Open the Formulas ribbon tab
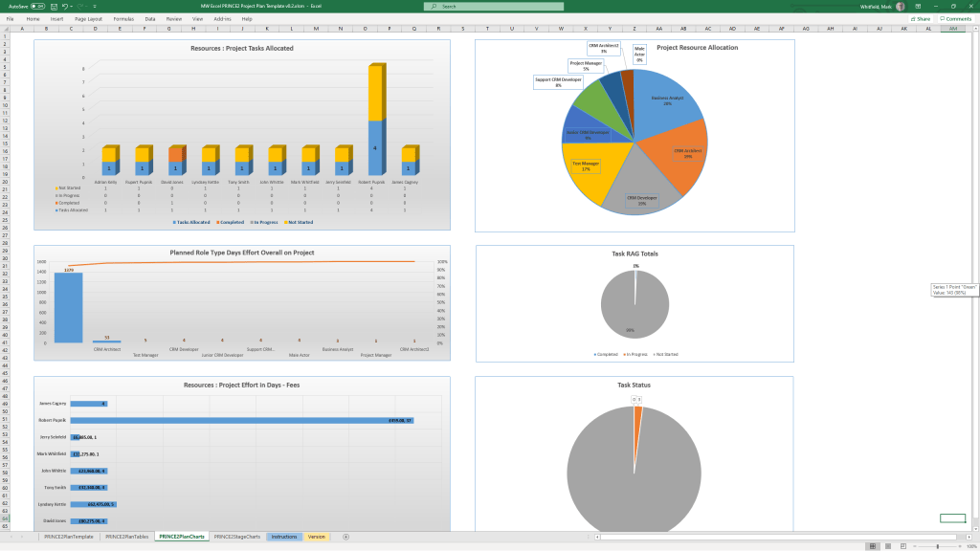 (123, 19)
